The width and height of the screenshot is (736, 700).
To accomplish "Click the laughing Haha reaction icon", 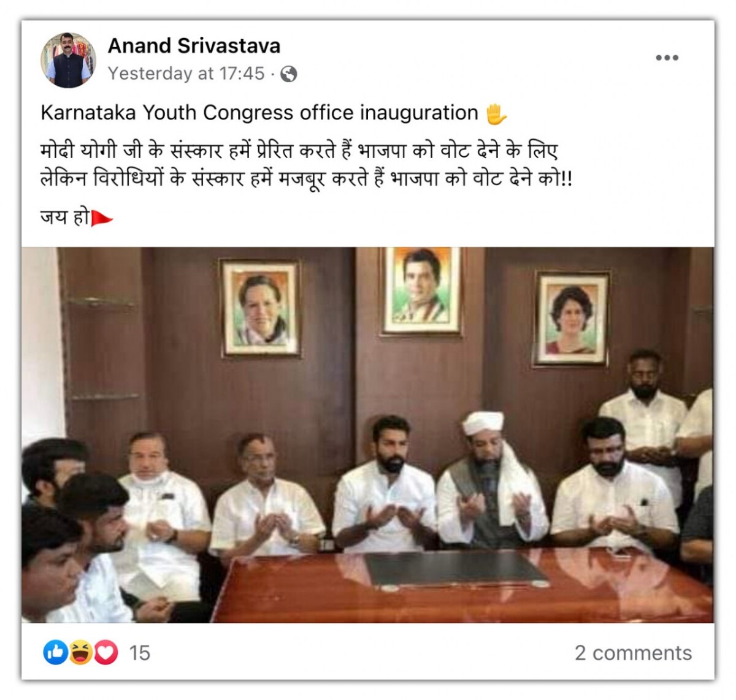I will (80, 653).
